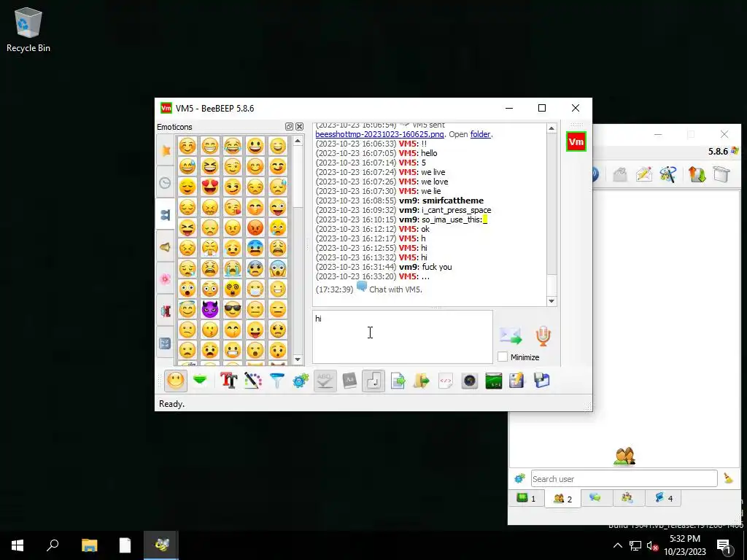747x560 pixels.
Task: Select the pink flower emoticon category tab
Action: click(166, 279)
